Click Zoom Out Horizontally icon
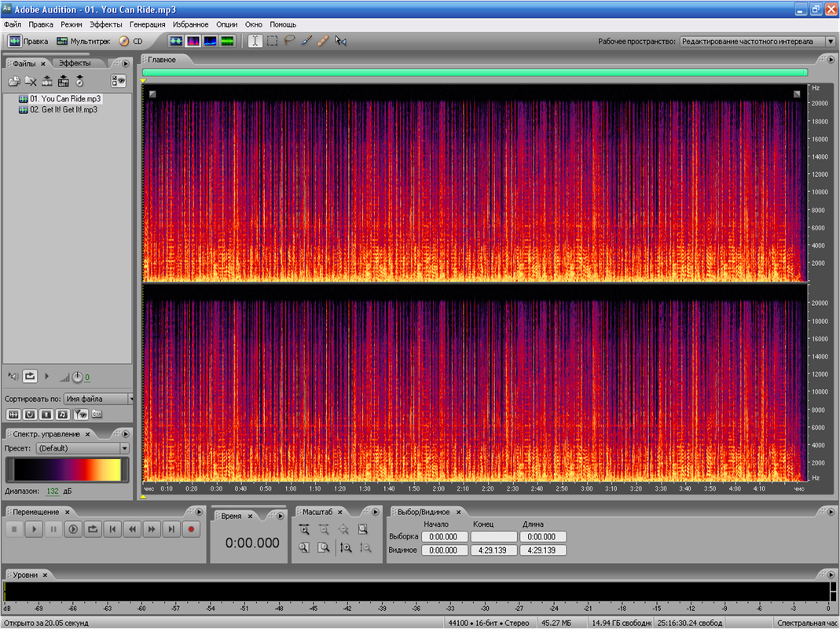 [324, 530]
